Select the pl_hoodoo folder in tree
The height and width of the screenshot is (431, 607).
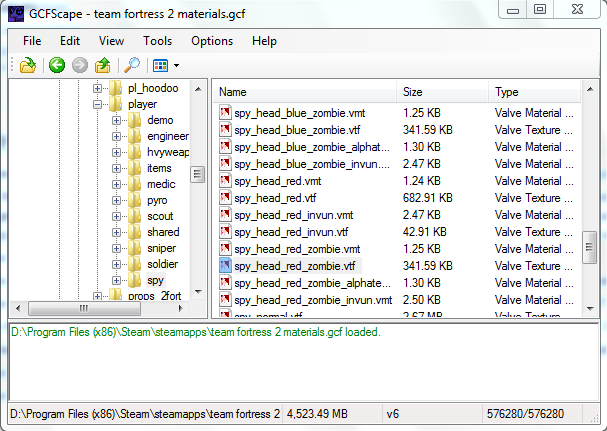[153, 88]
